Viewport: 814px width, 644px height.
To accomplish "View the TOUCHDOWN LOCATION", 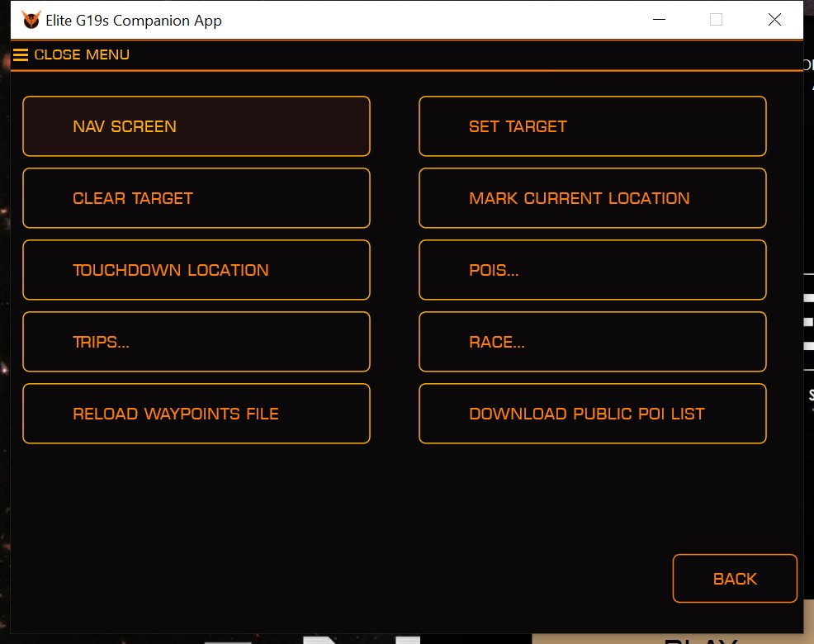I will tap(196, 270).
